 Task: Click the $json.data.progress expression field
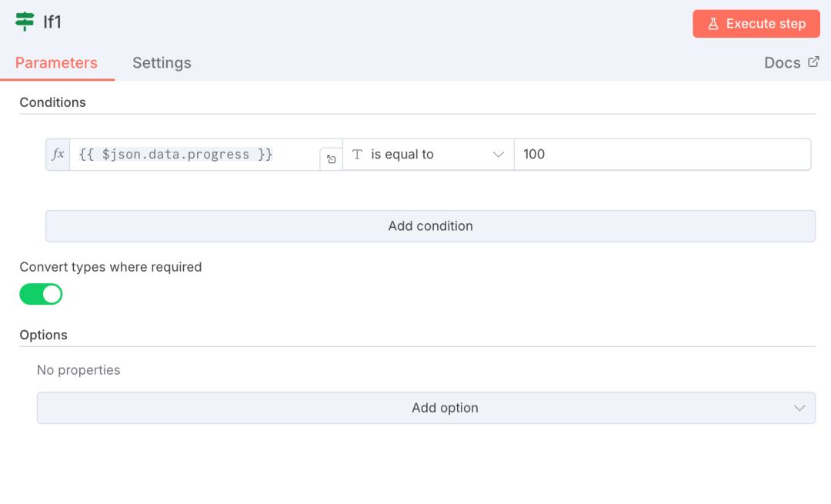pyautogui.click(x=192, y=155)
